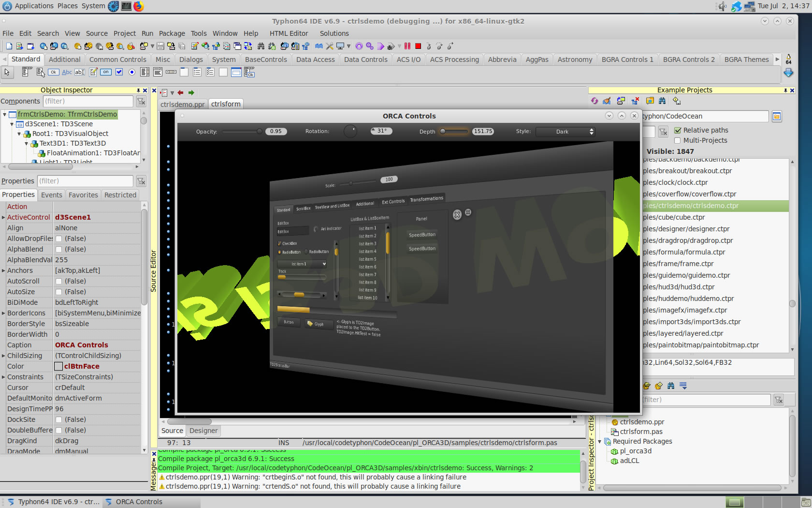Toggle the AllowDropFiles checkbox
Screen dimensions: 812x508
(58, 239)
